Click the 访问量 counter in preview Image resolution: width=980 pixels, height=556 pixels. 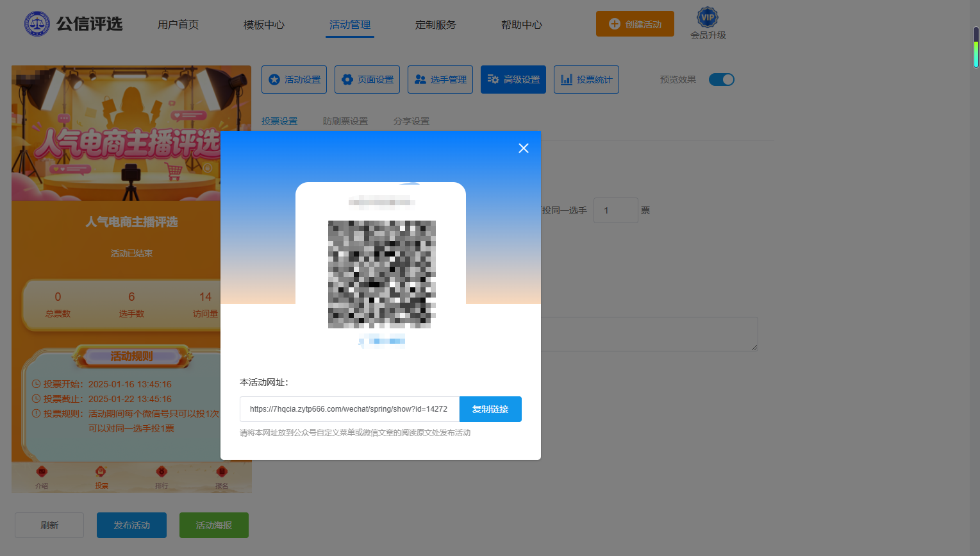[205, 305]
